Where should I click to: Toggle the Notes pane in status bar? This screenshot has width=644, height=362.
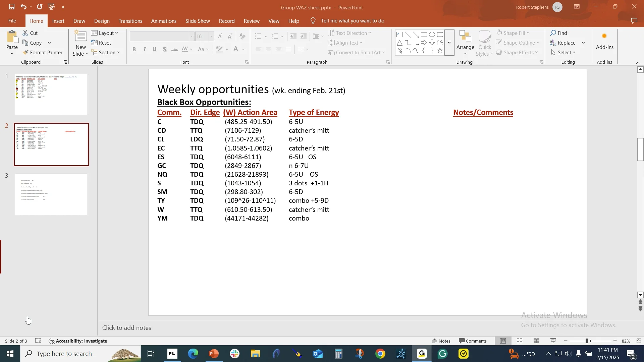pyautogui.click(x=441, y=341)
